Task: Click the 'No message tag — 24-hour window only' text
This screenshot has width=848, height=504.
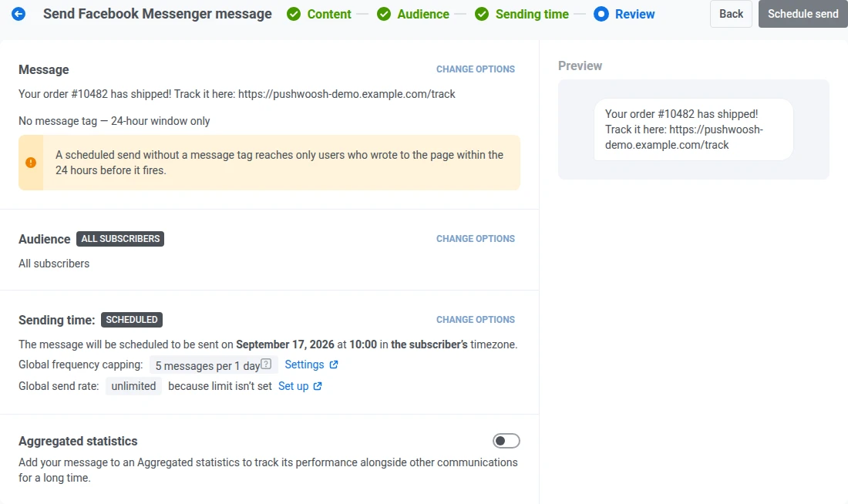Action: (x=114, y=121)
